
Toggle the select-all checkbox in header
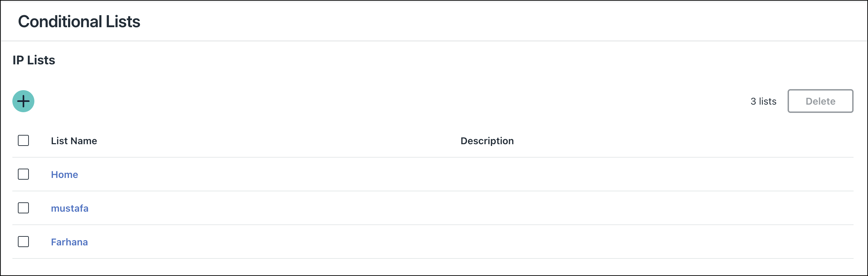pos(23,141)
